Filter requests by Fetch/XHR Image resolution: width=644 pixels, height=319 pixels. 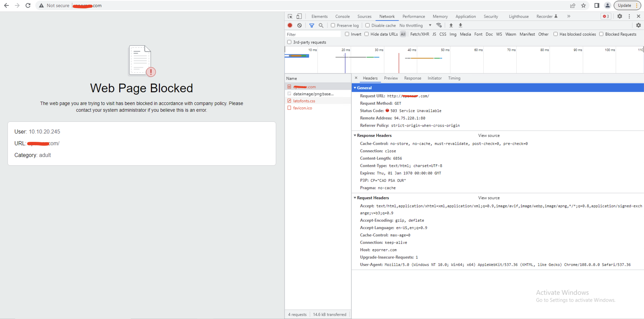point(420,34)
